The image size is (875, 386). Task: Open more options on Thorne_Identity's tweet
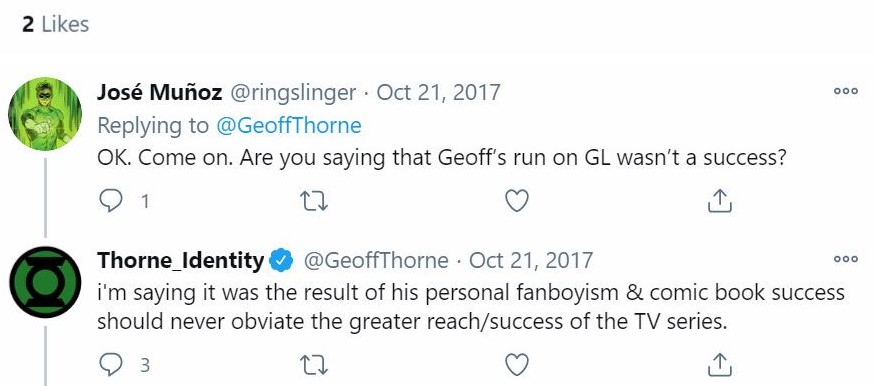[x=846, y=259]
